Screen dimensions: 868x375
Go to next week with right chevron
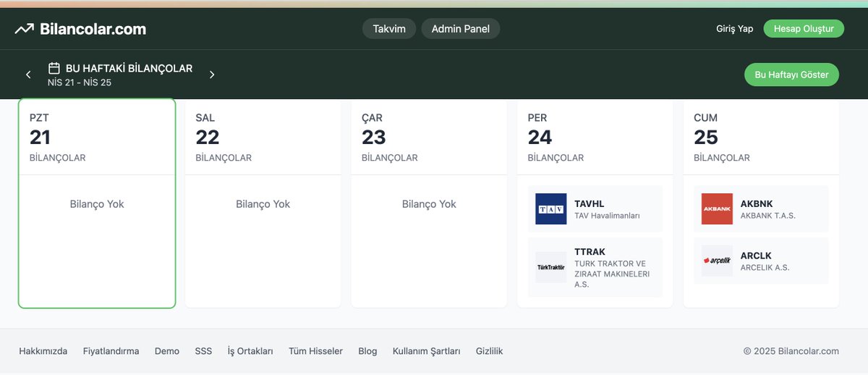[x=212, y=75]
